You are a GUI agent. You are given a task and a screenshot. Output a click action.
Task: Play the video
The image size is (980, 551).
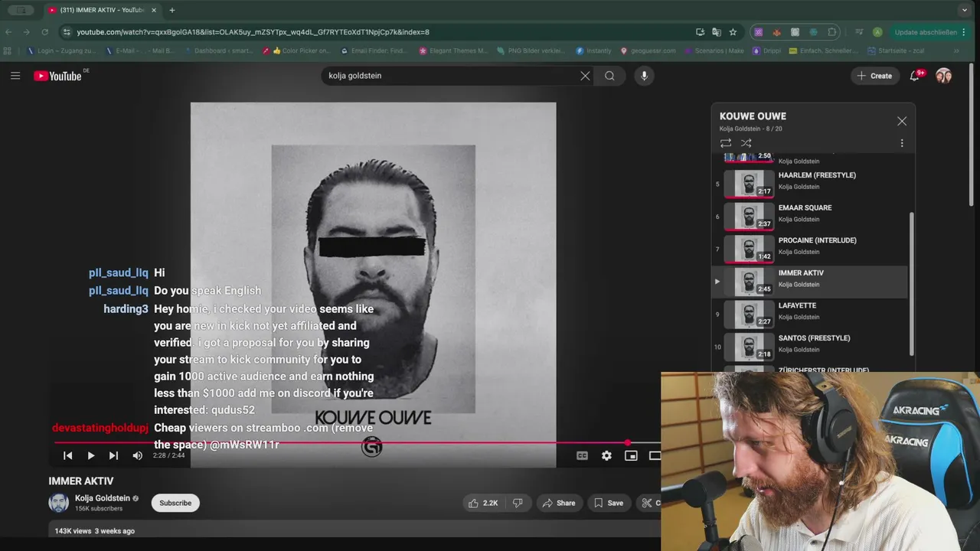coord(90,455)
